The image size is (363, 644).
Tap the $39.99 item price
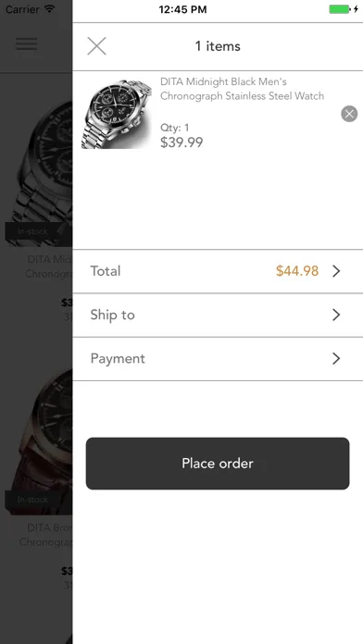tap(181, 142)
